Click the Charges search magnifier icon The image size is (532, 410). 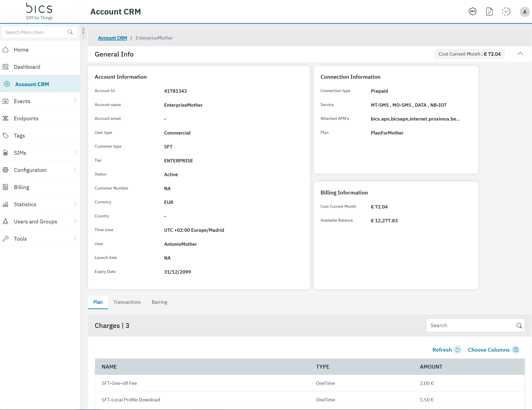click(519, 325)
